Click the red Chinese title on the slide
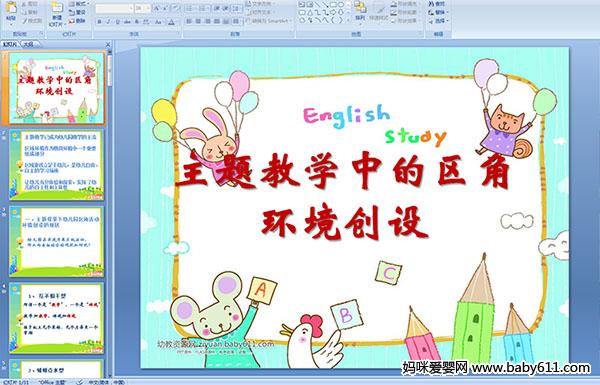This screenshot has height=385, width=600. (343, 197)
